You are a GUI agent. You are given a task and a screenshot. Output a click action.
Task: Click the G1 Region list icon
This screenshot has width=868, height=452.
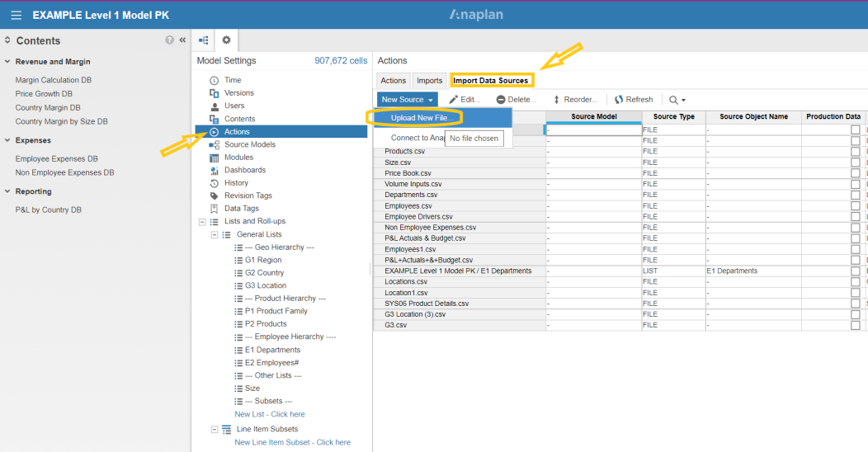click(238, 260)
